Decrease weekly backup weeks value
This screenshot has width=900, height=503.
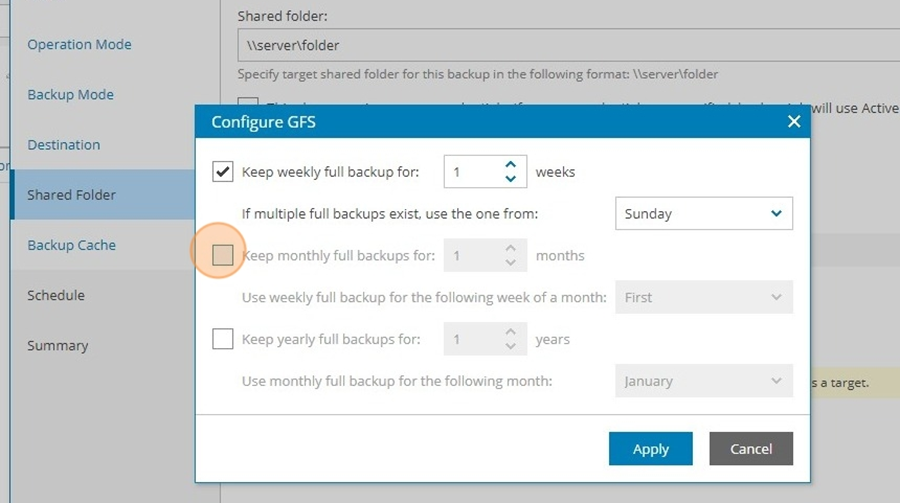coord(510,179)
